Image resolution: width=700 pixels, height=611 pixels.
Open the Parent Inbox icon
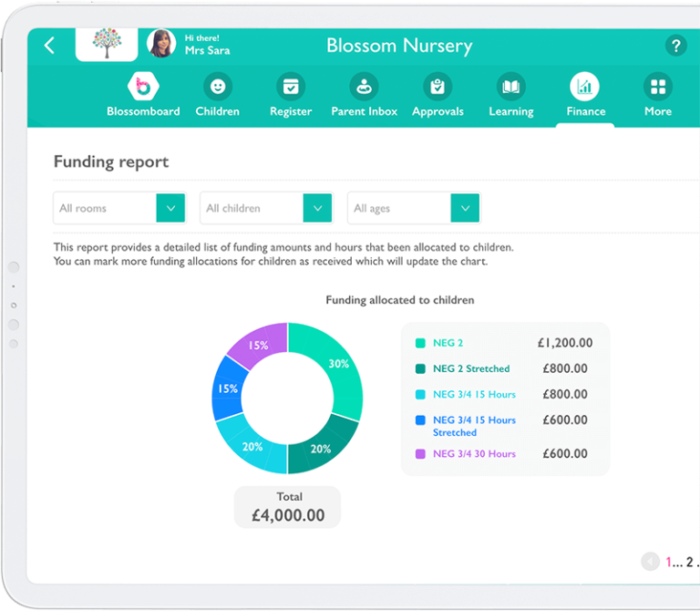point(364,88)
